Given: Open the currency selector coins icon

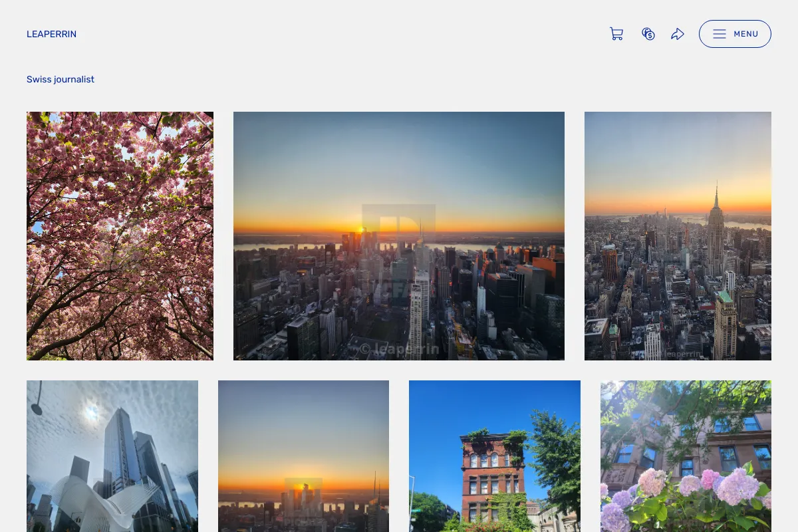Looking at the screenshot, I should click(648, 34).
